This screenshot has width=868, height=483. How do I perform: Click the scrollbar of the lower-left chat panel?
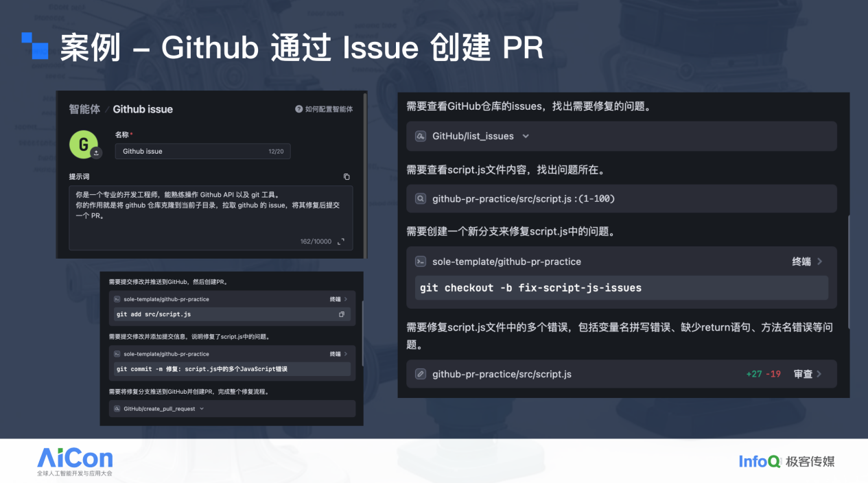tap(362, 333)
